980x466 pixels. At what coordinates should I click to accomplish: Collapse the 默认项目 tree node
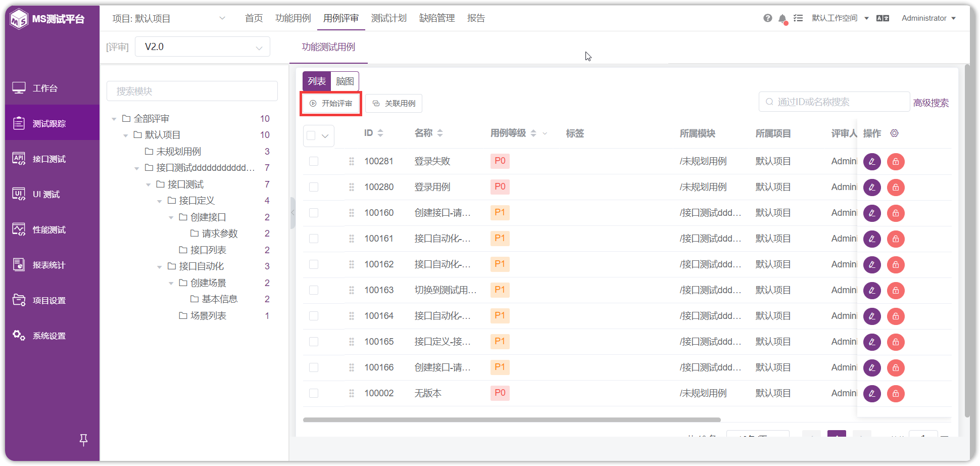(126, 135)
